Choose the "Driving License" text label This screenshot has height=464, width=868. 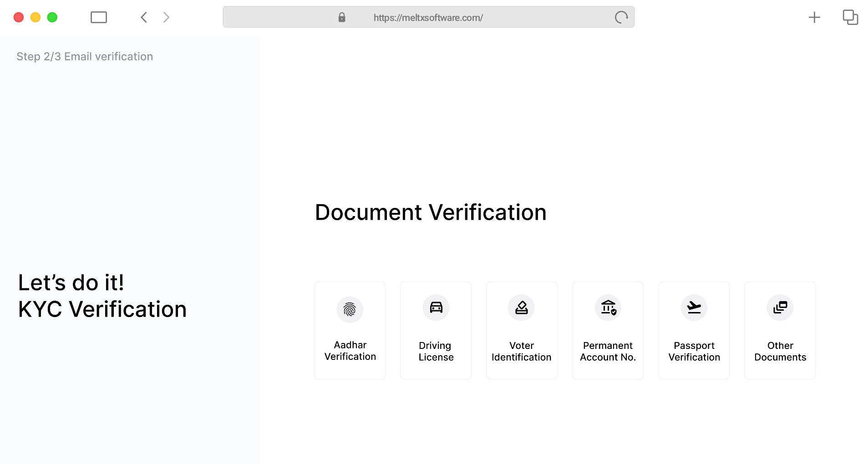pos(436,351)
